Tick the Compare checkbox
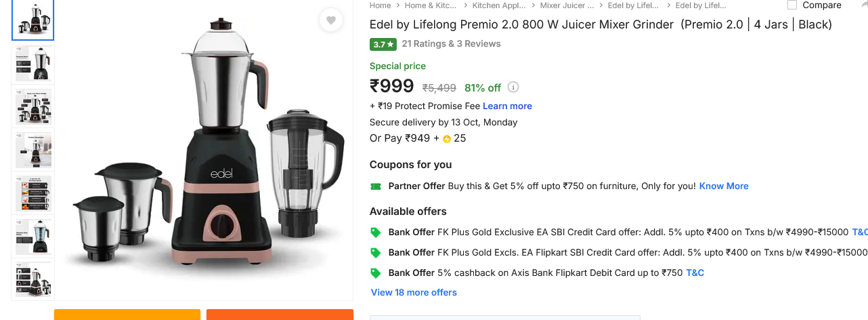The width and height of the screenshot is (868, 320). [792, 5]
